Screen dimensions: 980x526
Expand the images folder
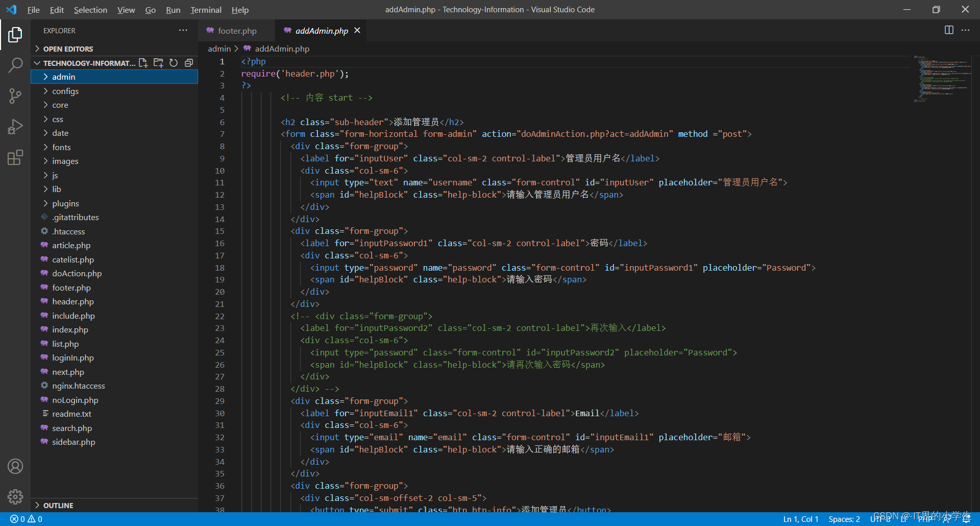pyautogui.click(x=114, y=161)
